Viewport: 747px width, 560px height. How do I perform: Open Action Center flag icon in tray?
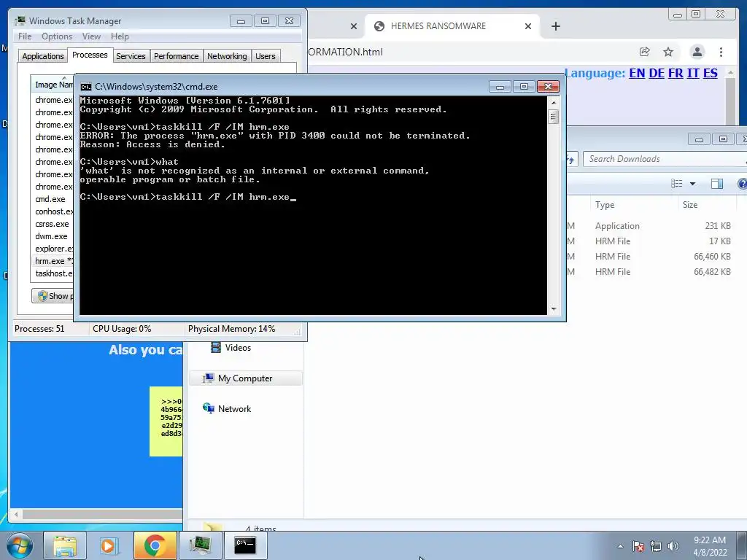(638, 547)
